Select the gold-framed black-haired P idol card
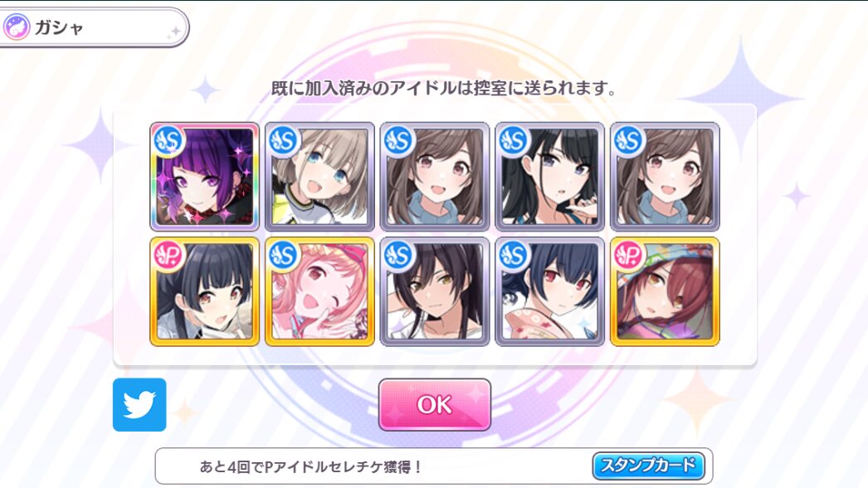The height and width of the screenshot is (488, 868). [x=204, y=291]
